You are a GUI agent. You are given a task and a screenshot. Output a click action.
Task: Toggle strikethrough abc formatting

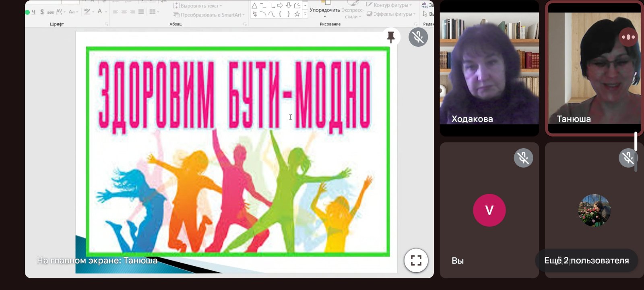pos(50,12)
